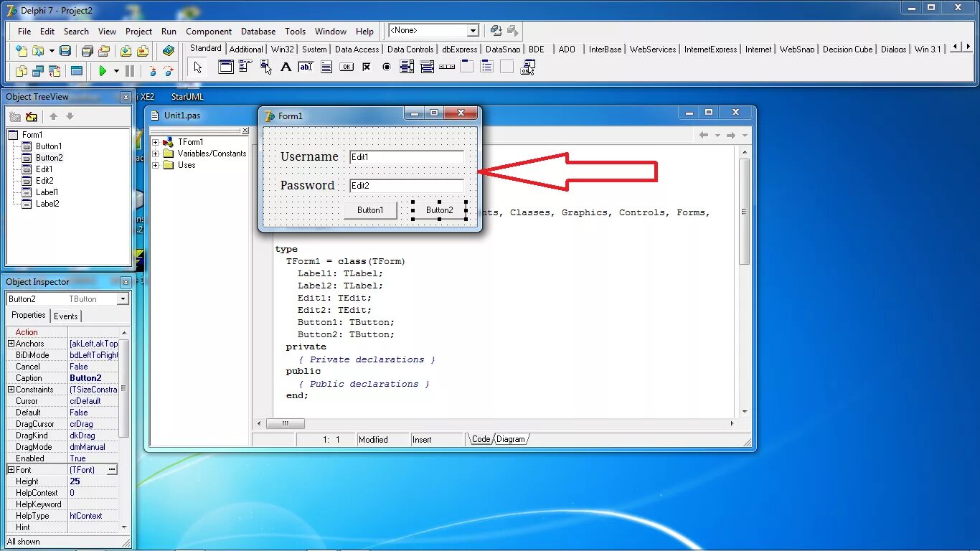Pick the Frames component from palette

tap(226, 67)
